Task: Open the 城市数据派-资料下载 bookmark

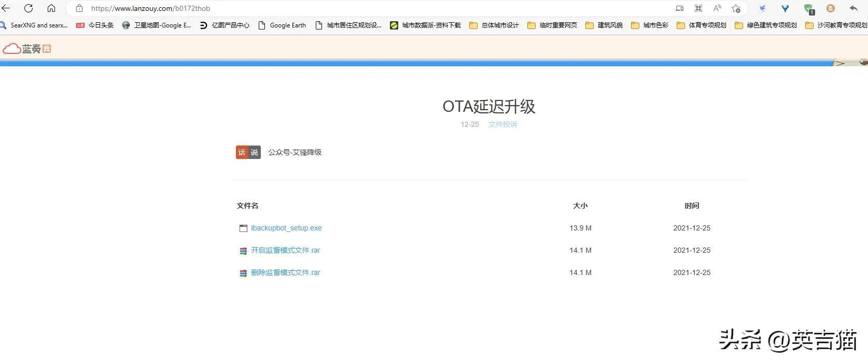Action: (425, 25)
